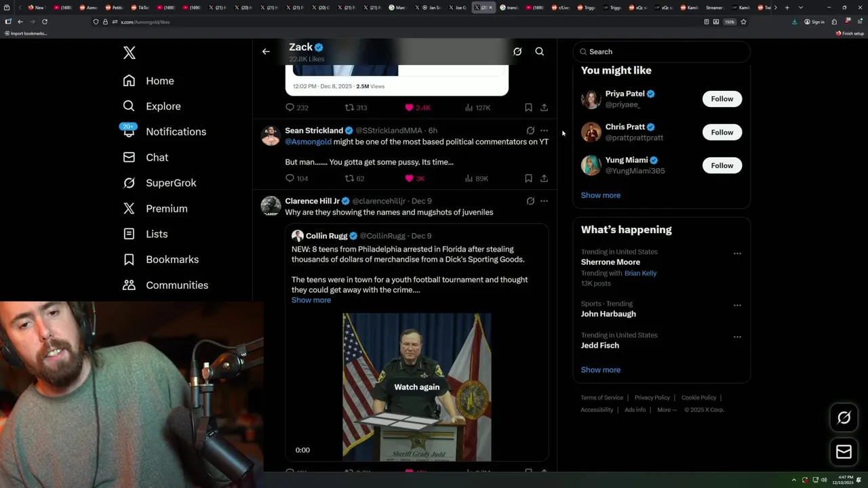868x488 pixels.
Task: Expand Collin Rugg's quoted post with Show more
Action: pos(311,300)
